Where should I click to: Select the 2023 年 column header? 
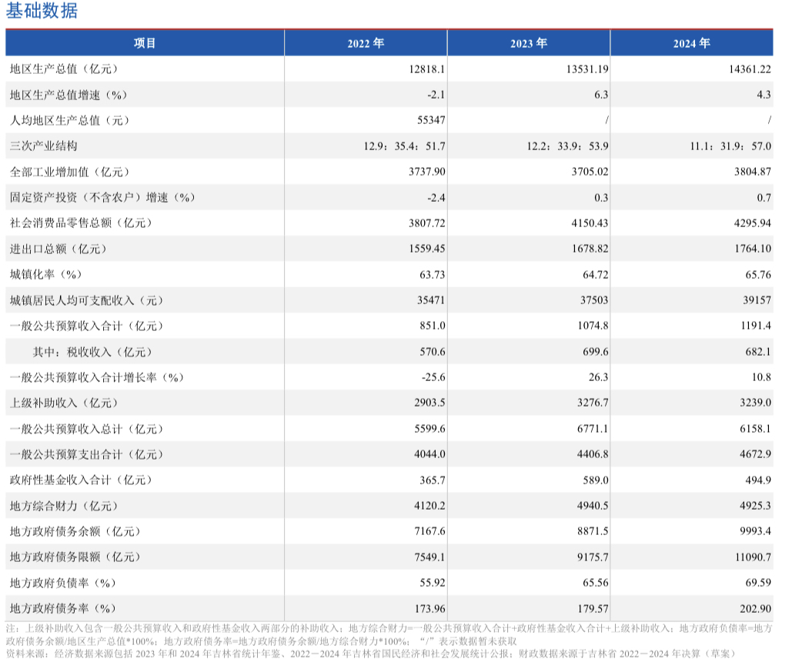pyautogui.click(x=528, y=43)
